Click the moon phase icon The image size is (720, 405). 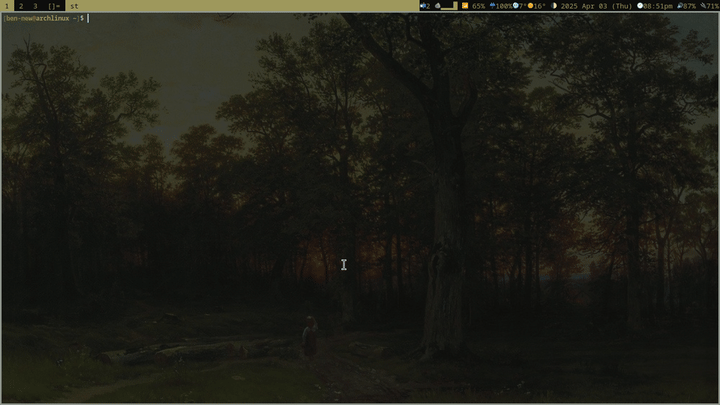tap(554, 6)
